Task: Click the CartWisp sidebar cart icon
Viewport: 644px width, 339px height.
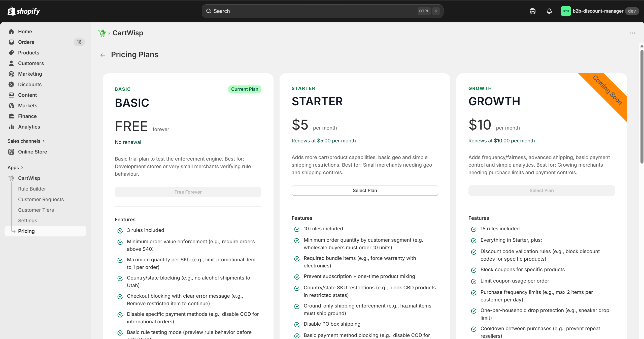Action: point(11,178)
